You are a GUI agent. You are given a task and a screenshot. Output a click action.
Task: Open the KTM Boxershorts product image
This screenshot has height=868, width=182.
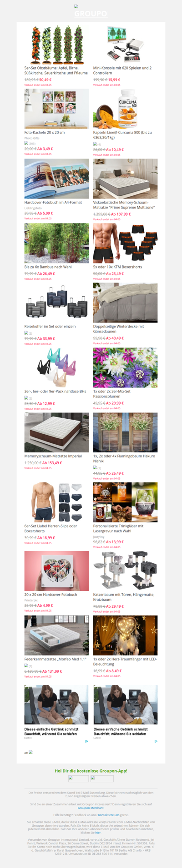coord(126,243)
